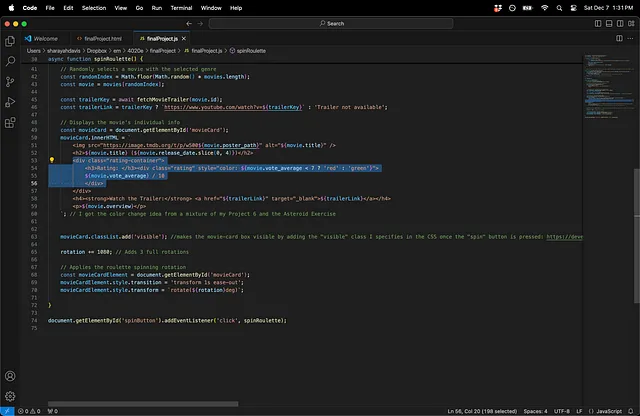Open the Terminal menu
Image resolution: width=640 pixels, height=416 pixels.
pyautogui.click(x=182, y=7)
